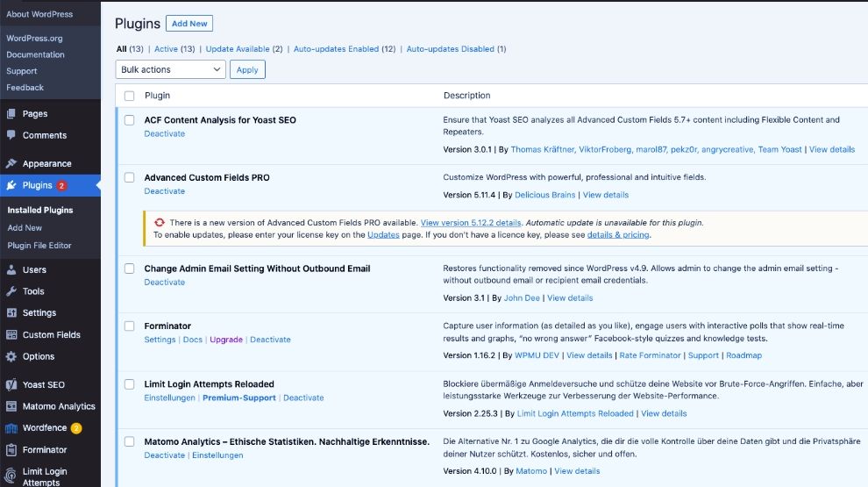The height and width of the screenshot is (487, 868).
Task: Toggle the select-all plugins checkbox
Action: (x=129, y=96)
